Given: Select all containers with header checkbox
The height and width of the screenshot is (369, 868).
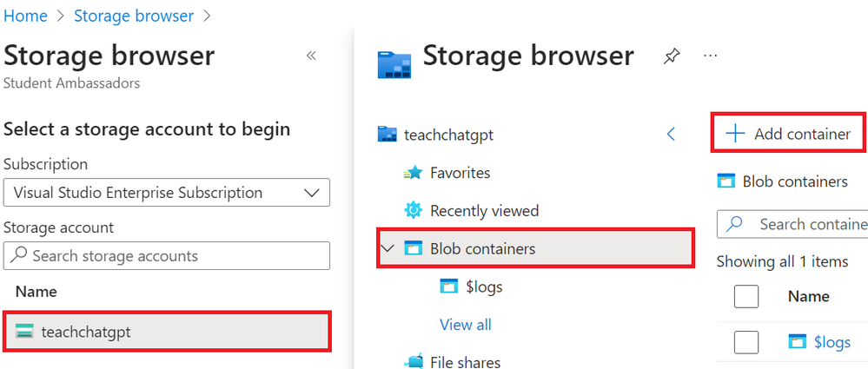Looking at the screenshot, I should [x=746, y=297].
